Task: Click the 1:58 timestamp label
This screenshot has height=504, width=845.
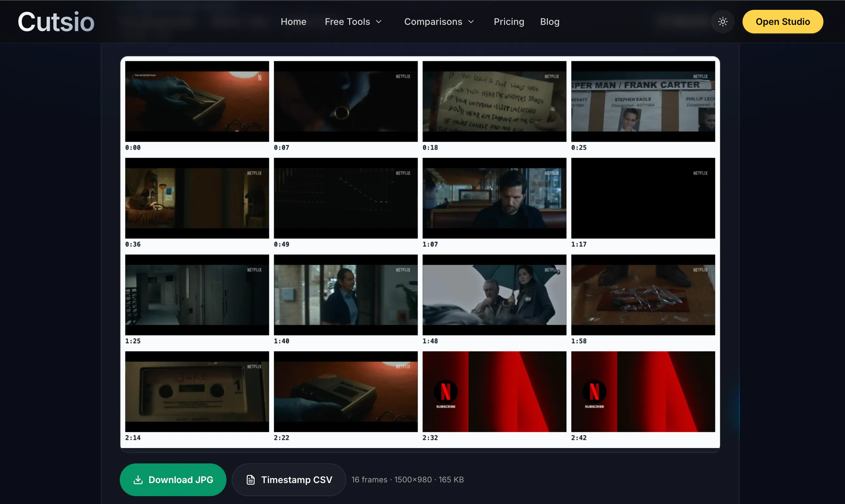Action: point(579,341)
